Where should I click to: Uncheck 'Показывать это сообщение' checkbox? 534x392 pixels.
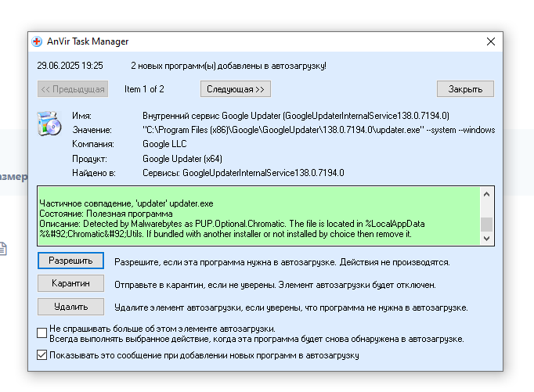point(42,355)
